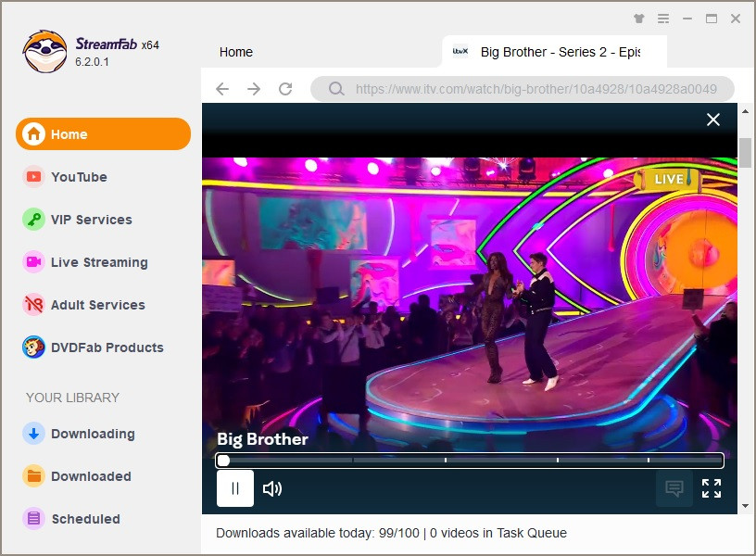Go back in browser

[222, 89]
